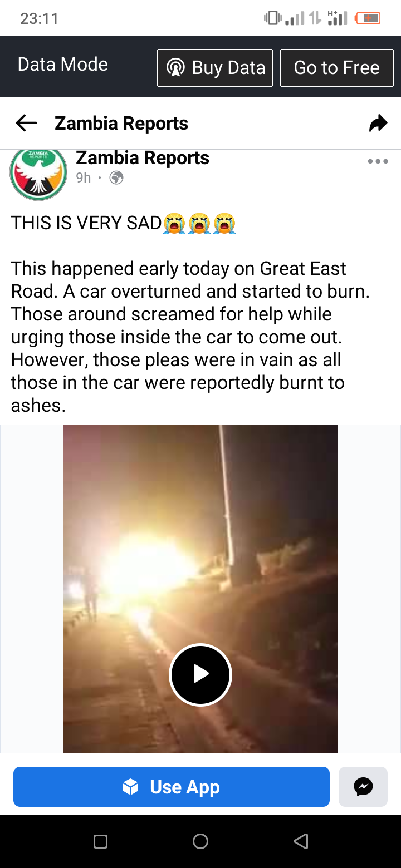
Task: Open Zambia Reports profile picture logo
Action: [x=38, y=174]
